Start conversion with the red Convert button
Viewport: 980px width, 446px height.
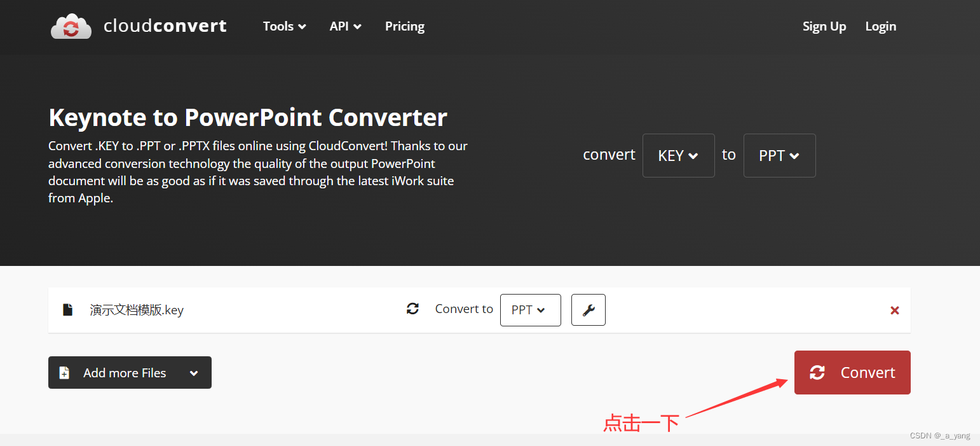point(852,372)
